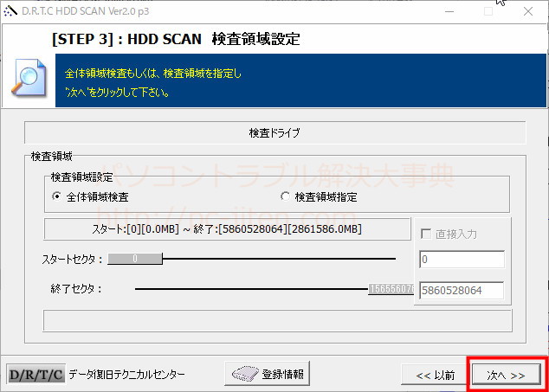Close the D.R.T.C HDD SCAN window

point(527,11)
